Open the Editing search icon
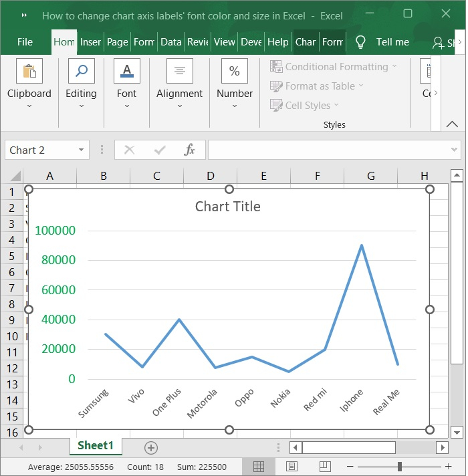 (x=81, y=71)
